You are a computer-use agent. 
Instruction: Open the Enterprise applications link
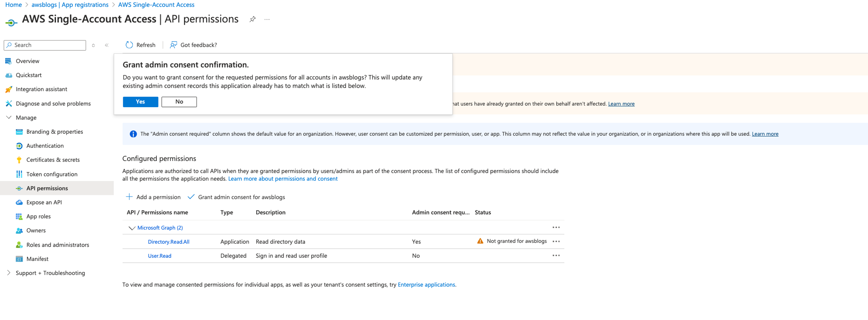426,285
